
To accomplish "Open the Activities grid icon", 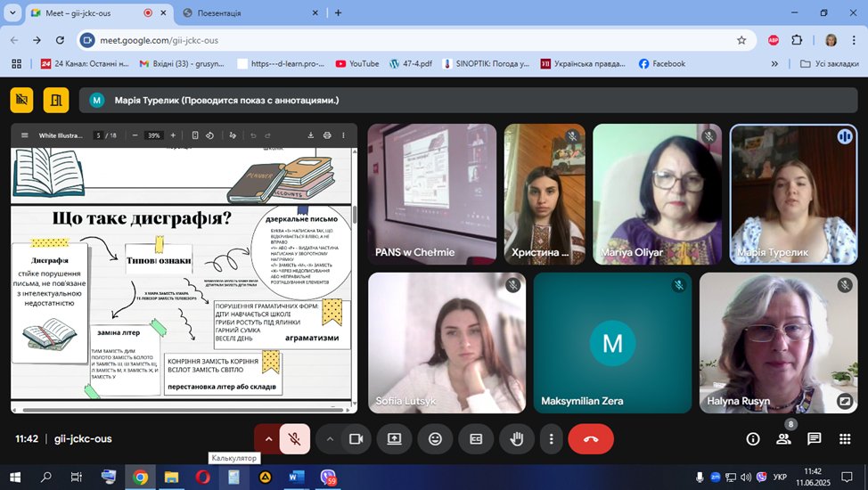I will coord(844,438).
